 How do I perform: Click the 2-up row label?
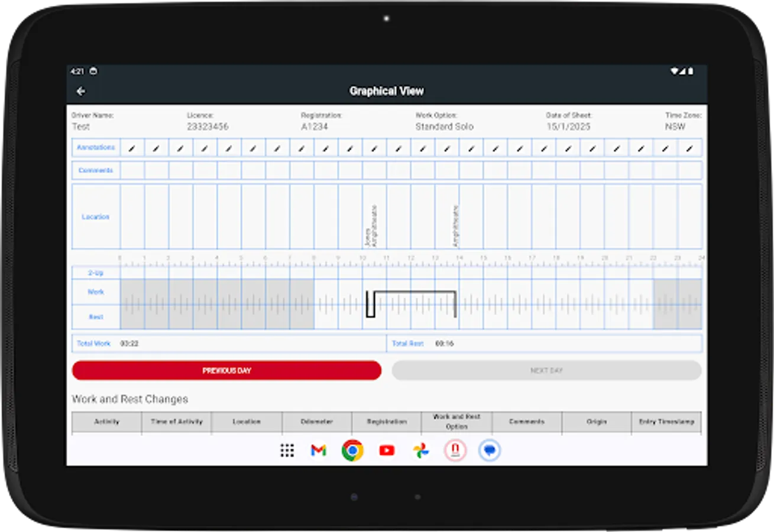click(95, 273)
